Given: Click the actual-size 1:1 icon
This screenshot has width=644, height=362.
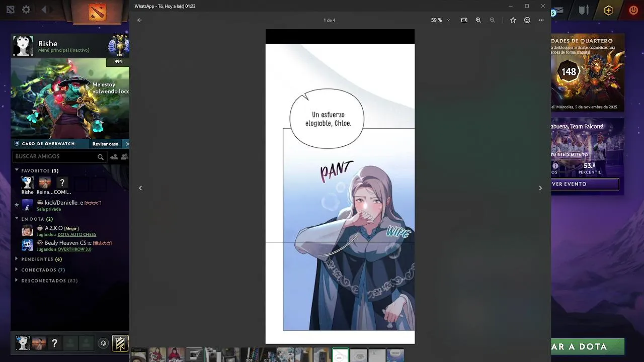Looking at the screenshot, I should click(x=464, y=20).
